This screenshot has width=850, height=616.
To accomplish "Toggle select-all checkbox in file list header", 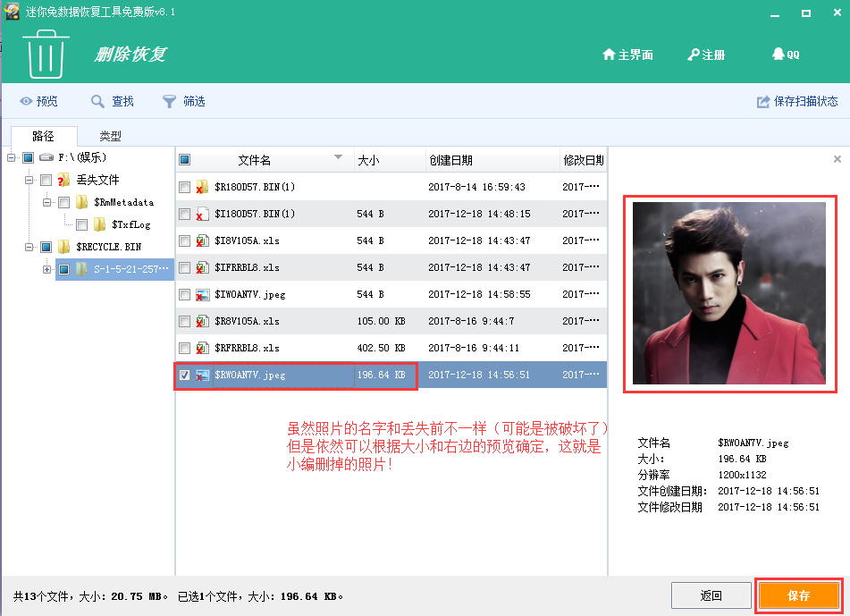I will tap(184, 159).
